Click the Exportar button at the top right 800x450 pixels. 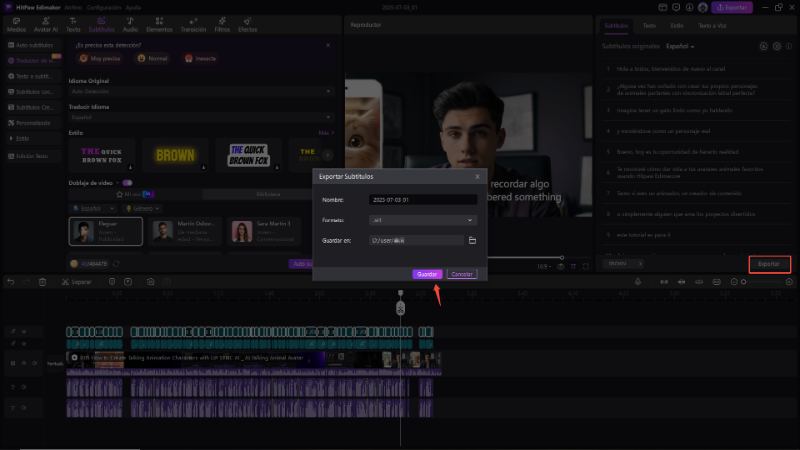coord(732,7)
